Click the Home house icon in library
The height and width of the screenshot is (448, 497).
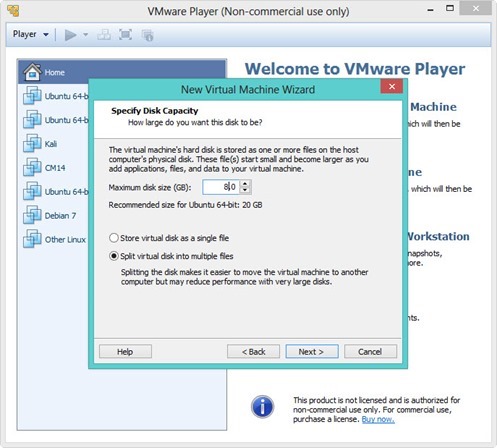click(32, 72)
